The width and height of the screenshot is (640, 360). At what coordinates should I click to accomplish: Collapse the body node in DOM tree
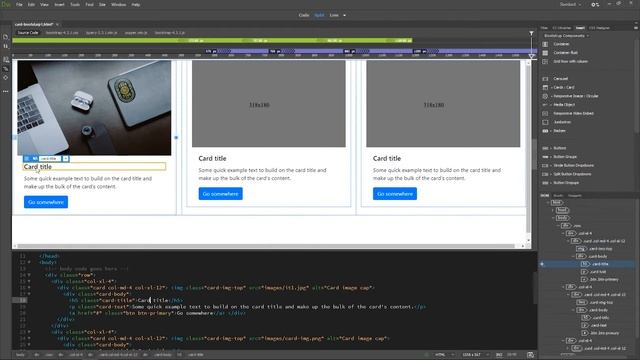click(x=553, y=218)
